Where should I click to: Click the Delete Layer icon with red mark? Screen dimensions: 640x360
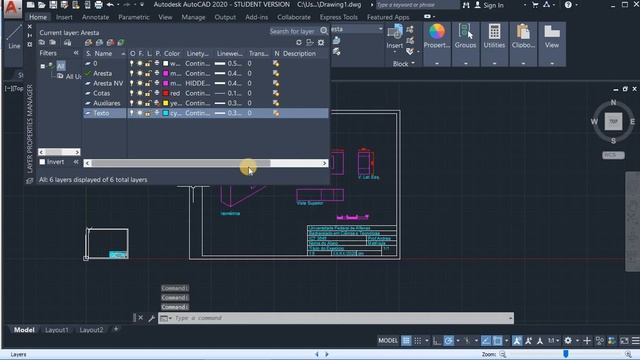(x=110, y=42)
